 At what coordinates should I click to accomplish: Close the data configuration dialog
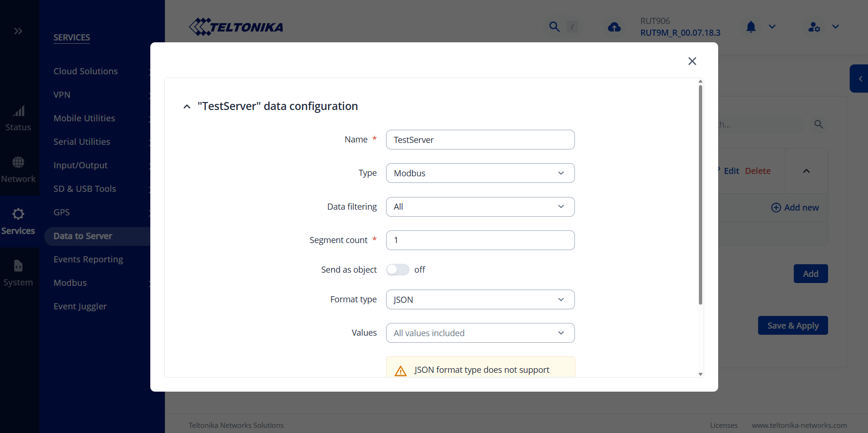click(692, 61)
